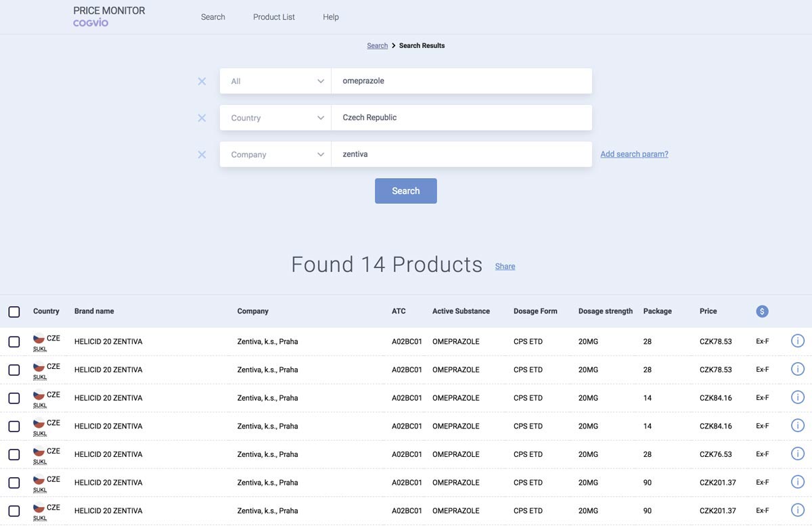Image resolution: width=812 pixels, height=528 pixels.
Task: Click the blue dollar currency icon in table header
Action: (762, 311)
